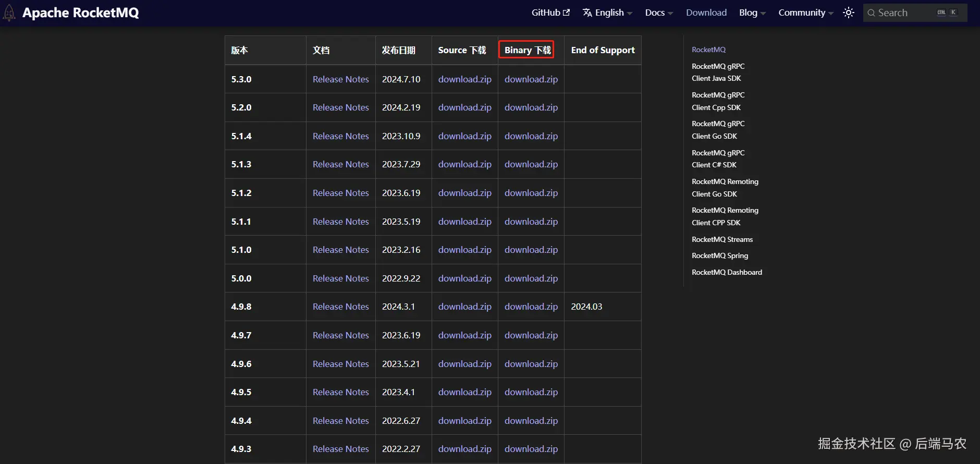Open Release Notes for version 4.9.7
The width and height of the screenshot is (980, 464).
340,335
